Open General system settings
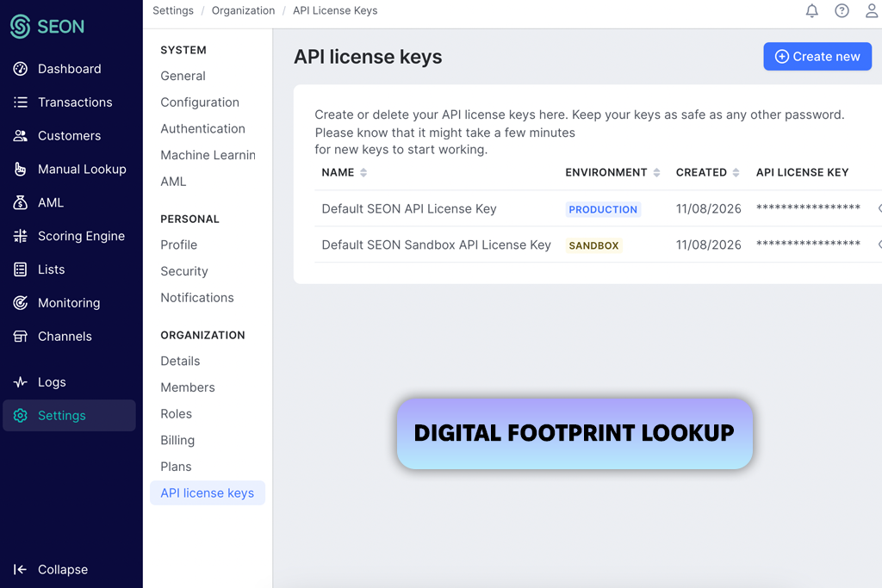The image size is (882, 588). click(x=183, y=76)
